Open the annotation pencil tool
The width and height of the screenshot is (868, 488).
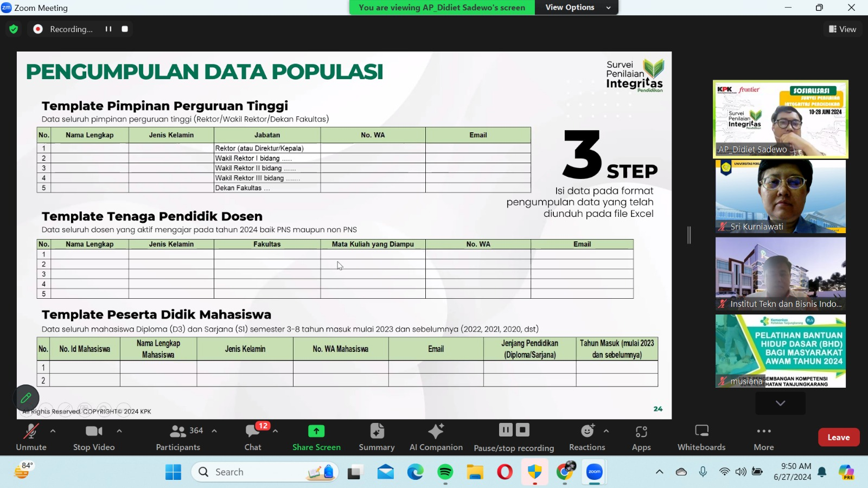(x=25, y=399)
